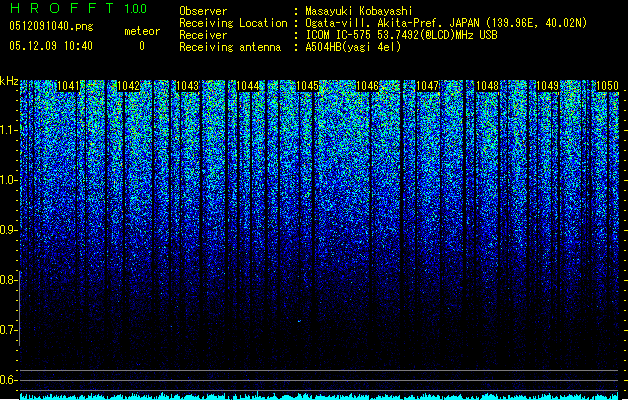Click the meteor label
This screenshot has height=400, width=629.
click(142, 31)
